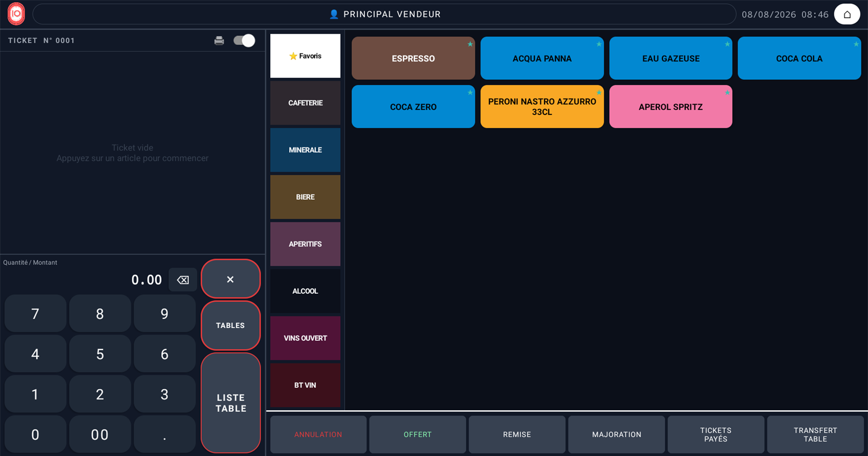Screen dimensions: 868x456
Task: Click the Quantité / Montant amount field
Action: coord(84,280)
